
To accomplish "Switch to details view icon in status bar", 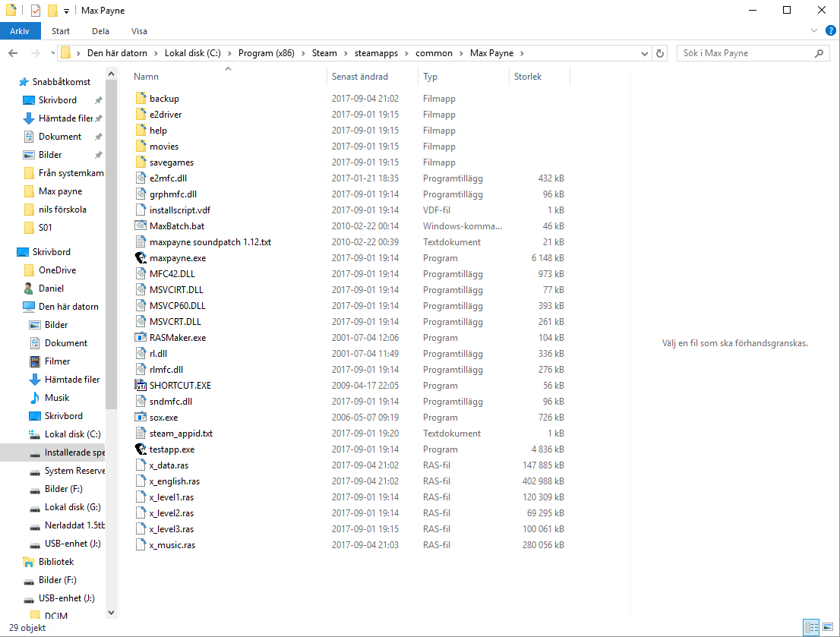I will point(812,627).
